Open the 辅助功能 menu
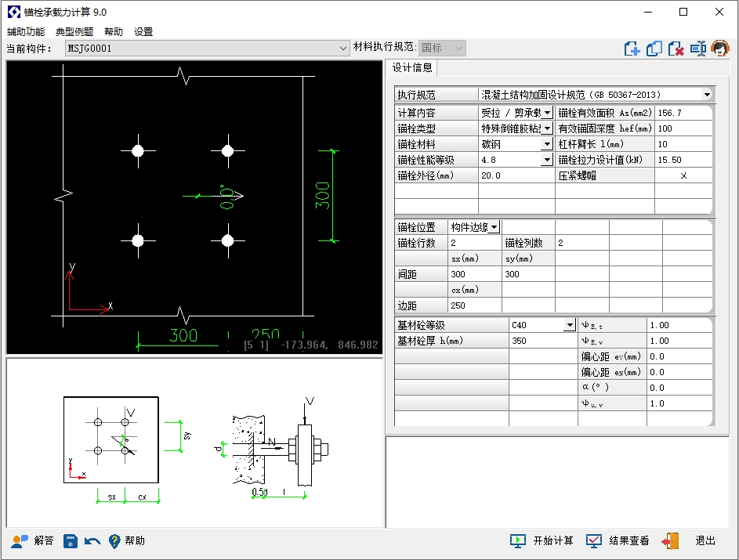 (x=26, y=32)
